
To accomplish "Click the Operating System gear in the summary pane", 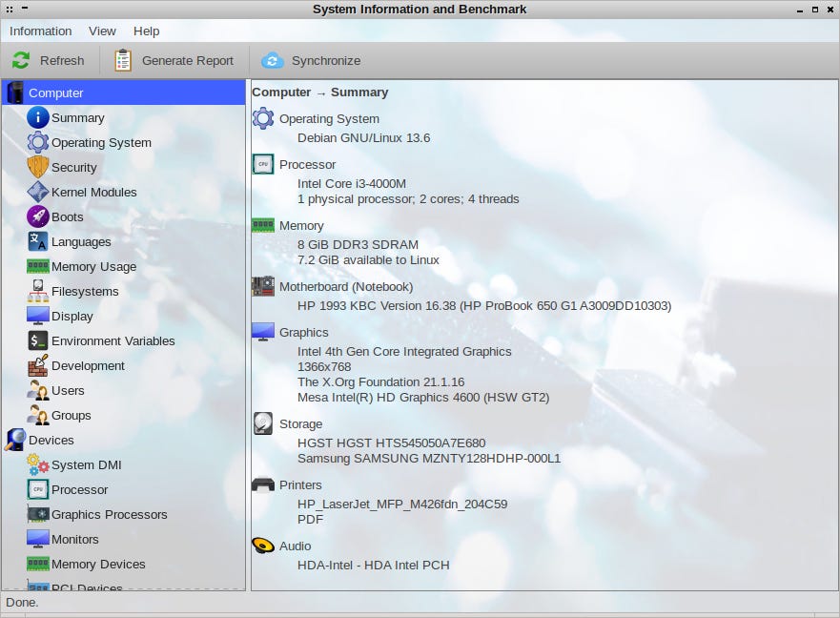I will [263, 118].
